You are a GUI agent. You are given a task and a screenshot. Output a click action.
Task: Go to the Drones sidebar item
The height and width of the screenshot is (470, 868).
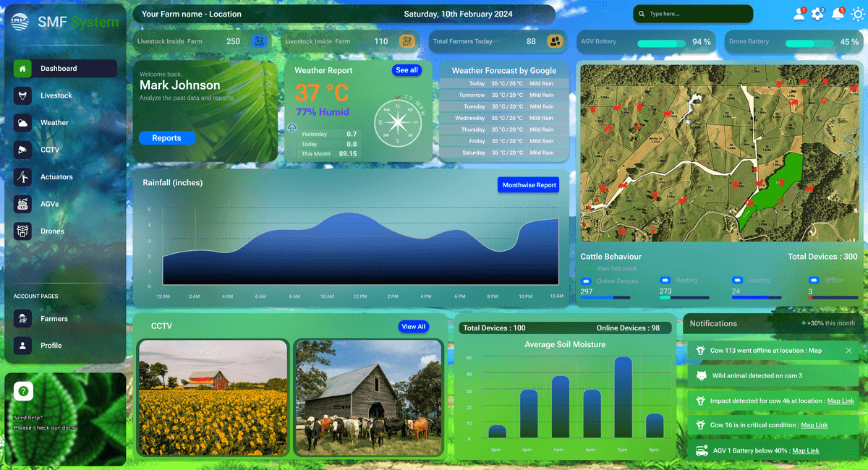click(52, 231)
